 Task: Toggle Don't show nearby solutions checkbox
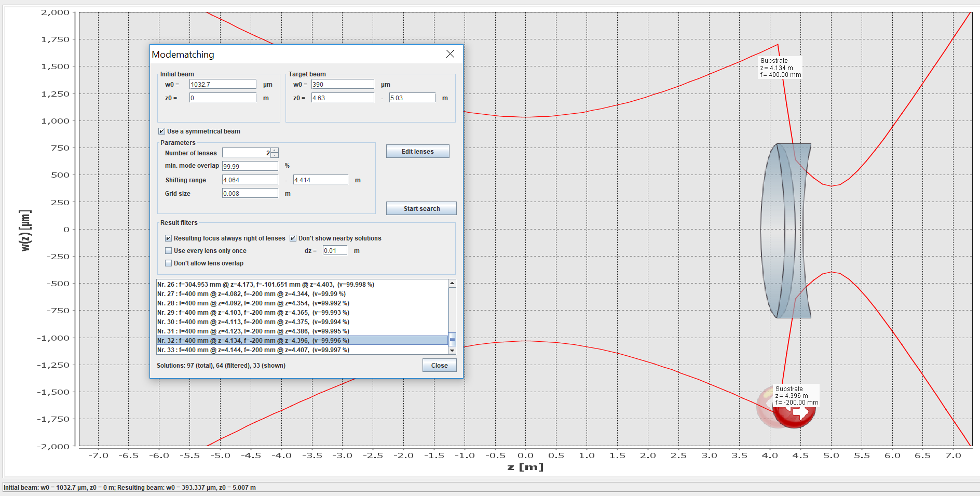(293, 238)
